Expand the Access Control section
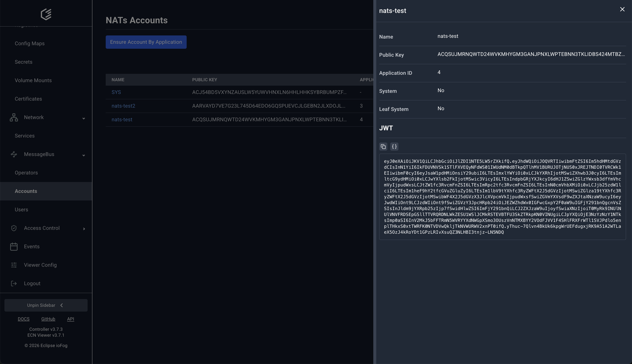Viewport: 632px width, 364px height. tap(84, 229)
